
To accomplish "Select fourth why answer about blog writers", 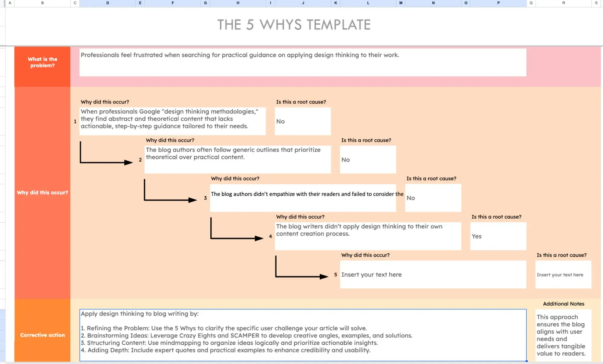I will click(x=368, y=236).
